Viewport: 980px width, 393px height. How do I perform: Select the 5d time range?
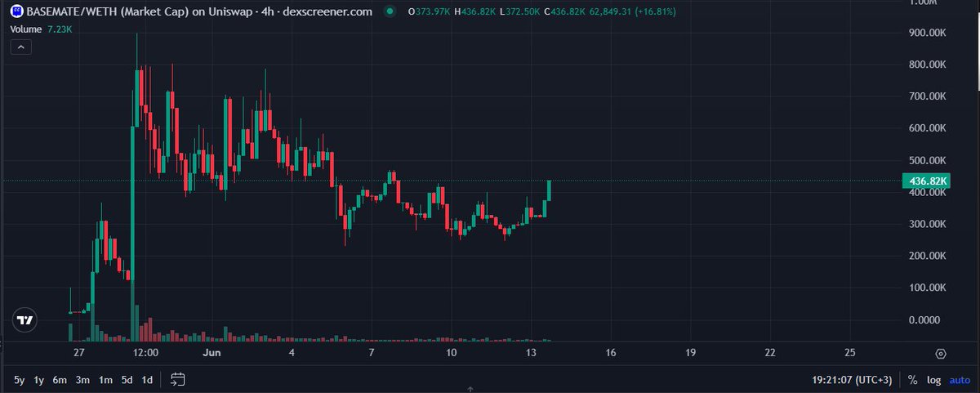[x=127, y=380]
